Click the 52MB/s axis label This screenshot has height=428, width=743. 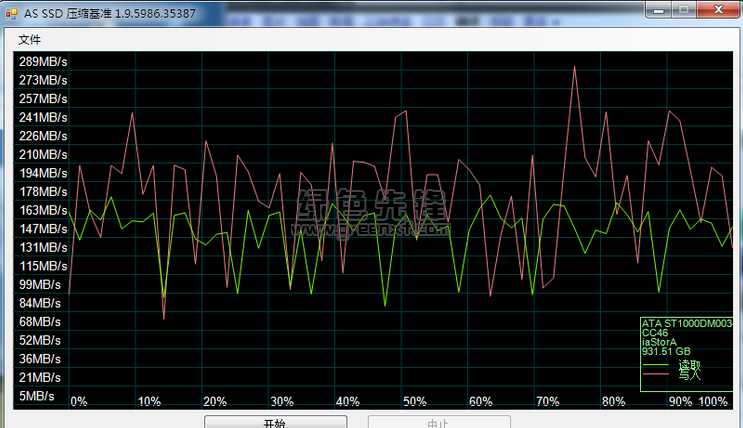click(40, 340)
